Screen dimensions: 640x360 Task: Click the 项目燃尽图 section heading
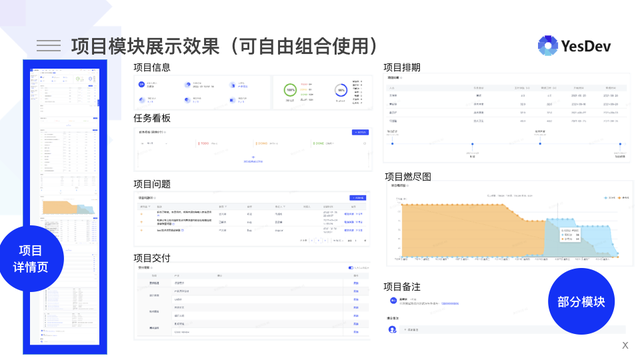click(x=408, y=176)
